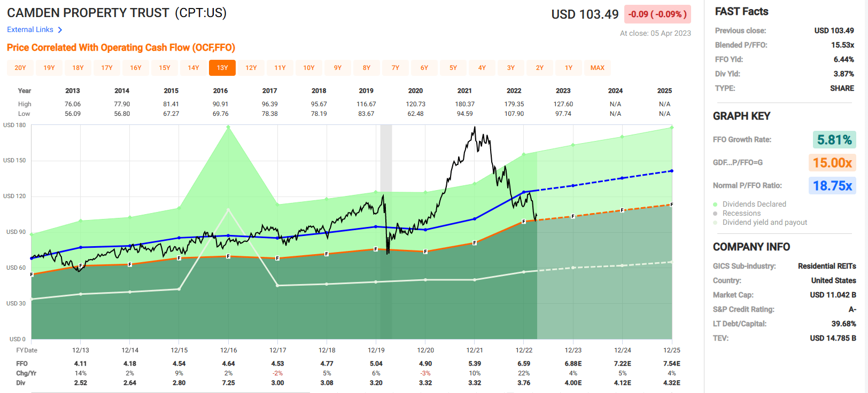Click the TYPE value SHARE
Screen dimensions: 868x393
click(x=842, y=88)
